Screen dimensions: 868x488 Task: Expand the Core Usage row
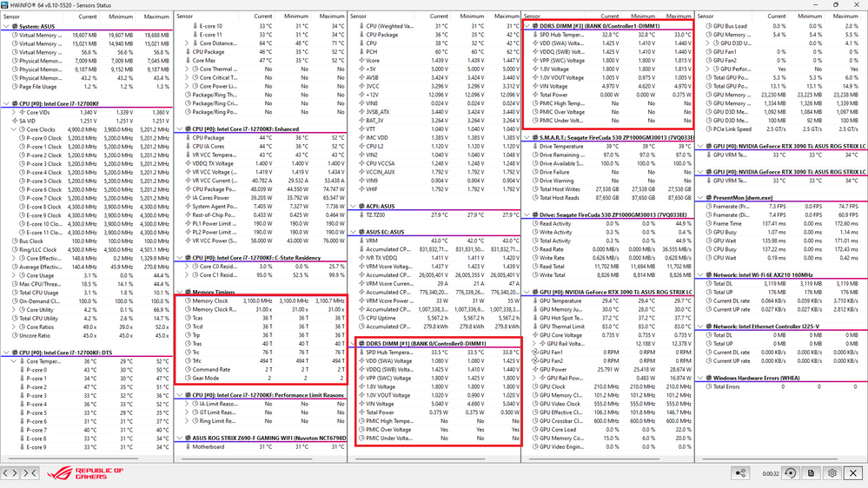[x=14, y=275]
